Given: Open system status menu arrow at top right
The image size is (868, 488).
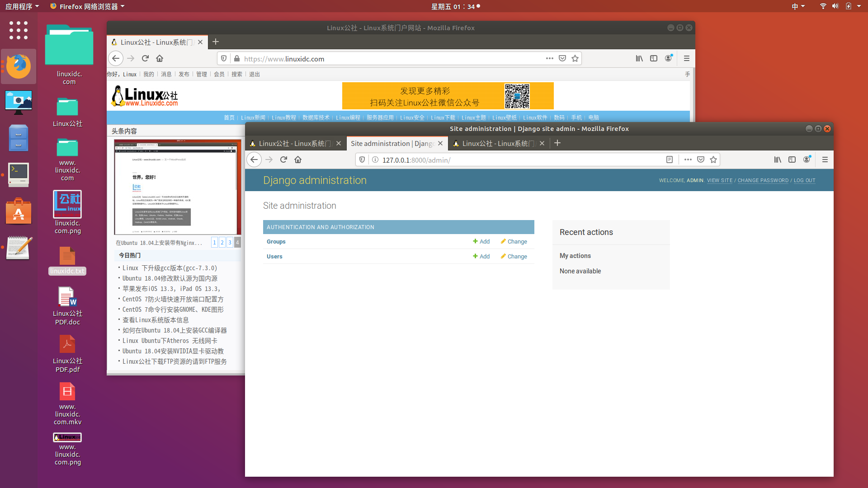Looking at the screenshot, I should pos(859,6).
